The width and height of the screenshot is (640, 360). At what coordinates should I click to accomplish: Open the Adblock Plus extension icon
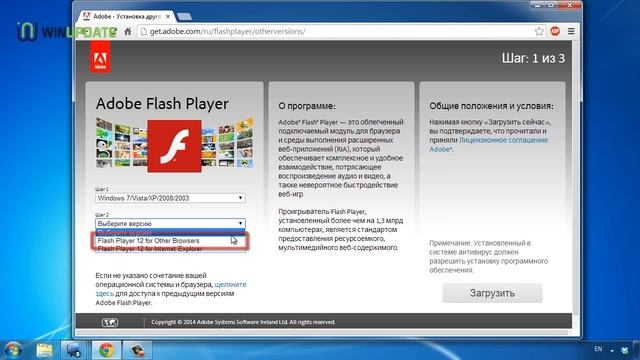click(x=555, y=31)
